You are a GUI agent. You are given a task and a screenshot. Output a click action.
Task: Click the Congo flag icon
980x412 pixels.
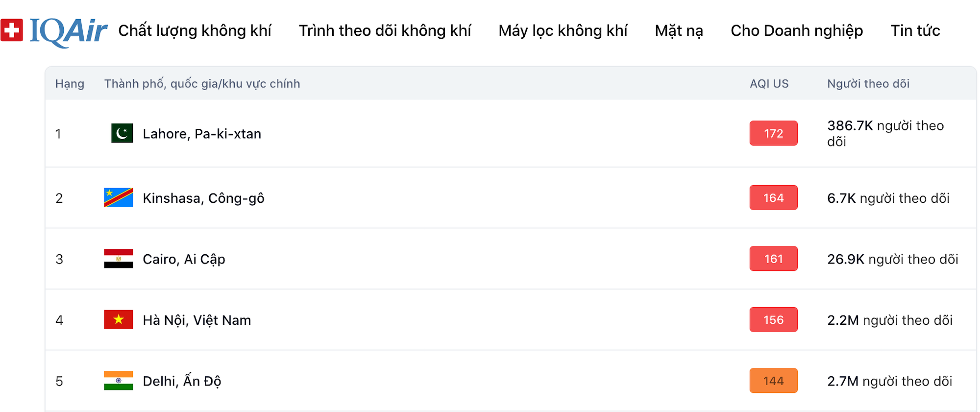coord(119,198)
